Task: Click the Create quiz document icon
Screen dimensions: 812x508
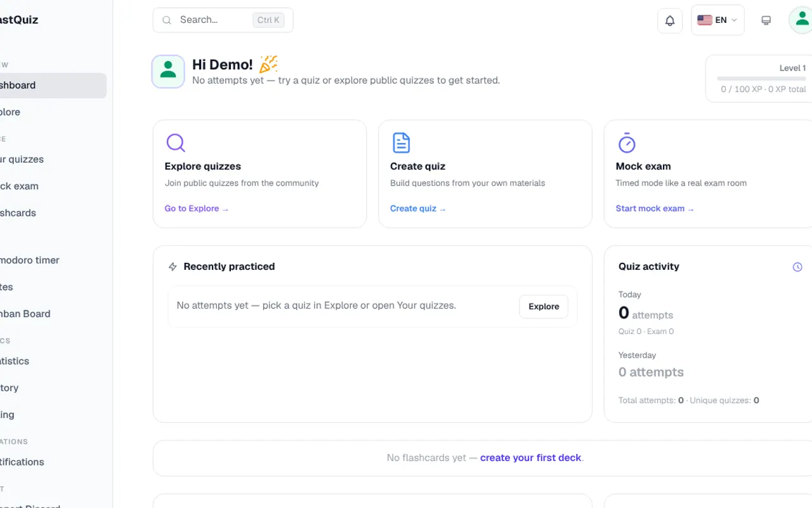Action: pyautogui.click(x=402, y=143)
